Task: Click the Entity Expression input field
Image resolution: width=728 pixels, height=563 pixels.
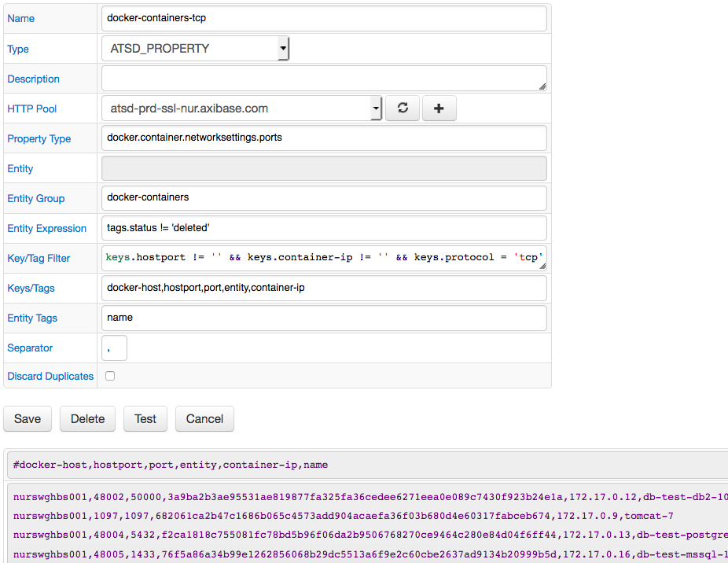Action: point(324,228)
